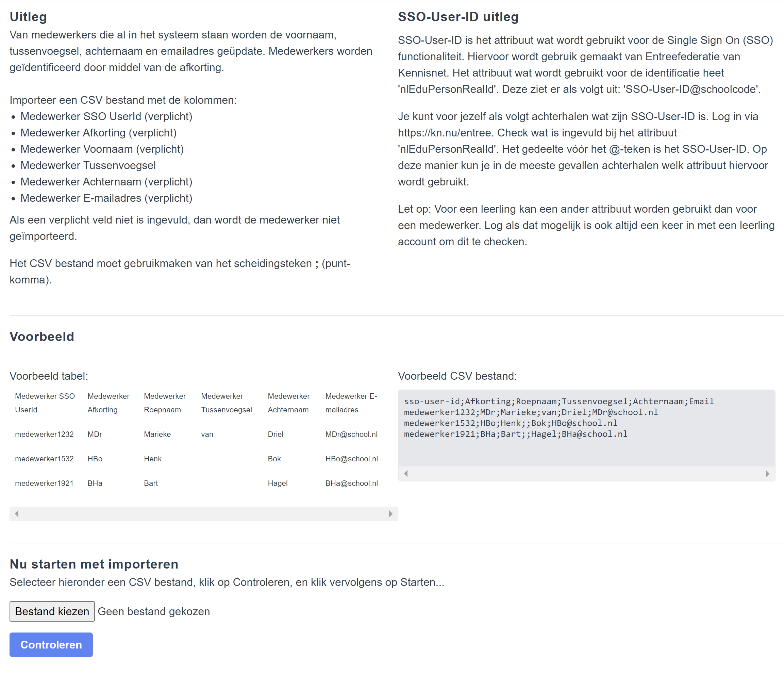The width and height of the screenshot is (784, 673).
Task: Click the MDr@school.nl table cell
Action: click(351, 434)
